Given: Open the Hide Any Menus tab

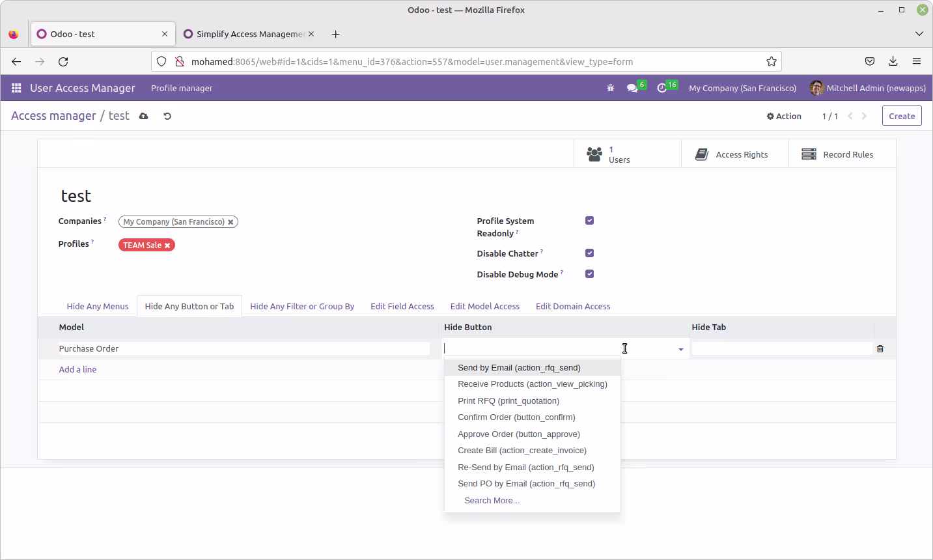Looking at the screenshot, I should click(98, 306).
